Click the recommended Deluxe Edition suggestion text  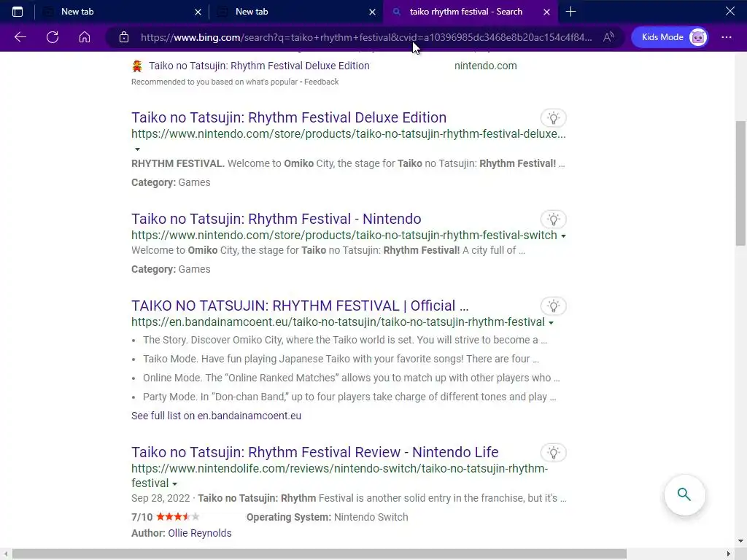click(259, 66)
